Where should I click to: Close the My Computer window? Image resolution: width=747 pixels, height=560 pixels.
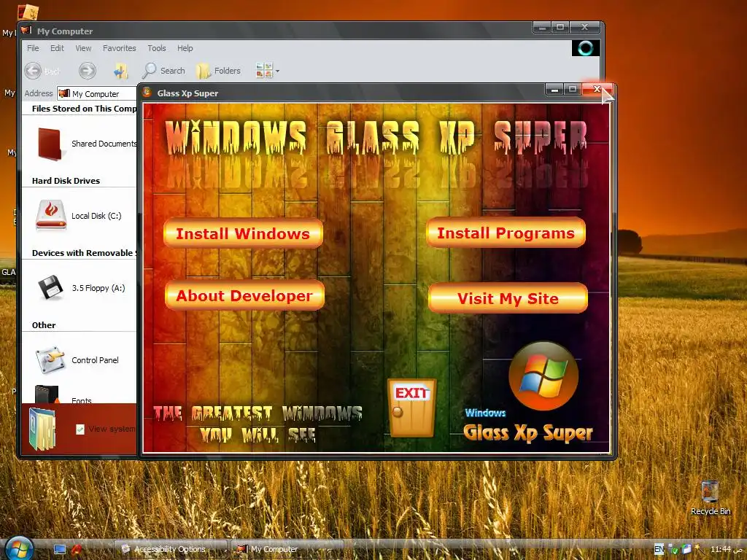[x=585, y=28]
